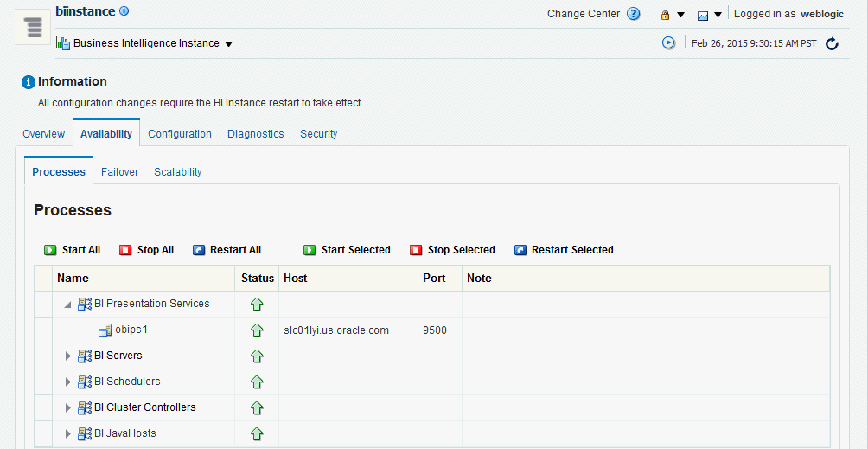The height and width of the screenshot is (449, 868).
Task: Click Stop All button
Action: click(x=147, y=250)
